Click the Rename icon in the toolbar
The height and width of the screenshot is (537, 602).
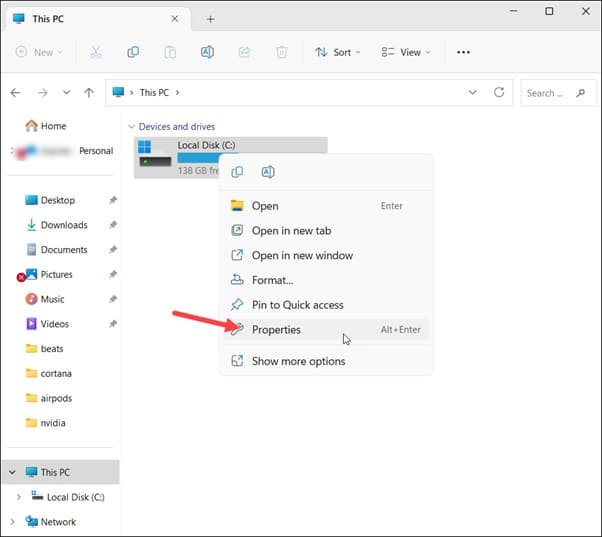[x=207, y=52]
